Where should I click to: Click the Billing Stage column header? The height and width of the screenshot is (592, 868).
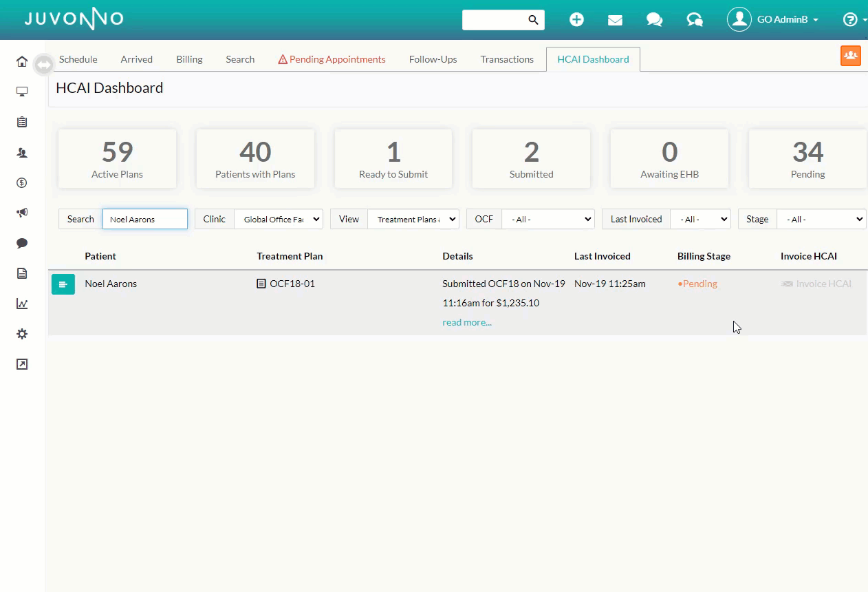[x=704, y=256]
